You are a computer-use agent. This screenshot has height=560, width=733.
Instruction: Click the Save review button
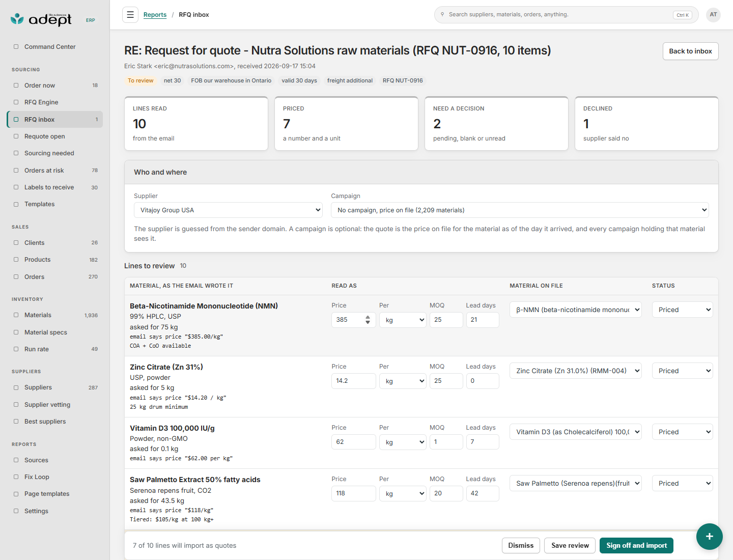pyautogui.click(x=570, y=546)
